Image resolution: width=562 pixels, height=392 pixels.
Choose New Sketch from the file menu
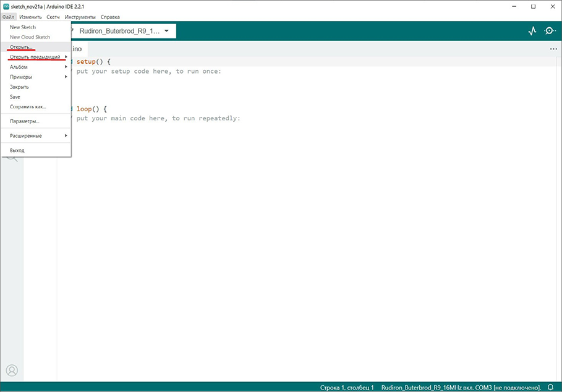click(36, 27)
